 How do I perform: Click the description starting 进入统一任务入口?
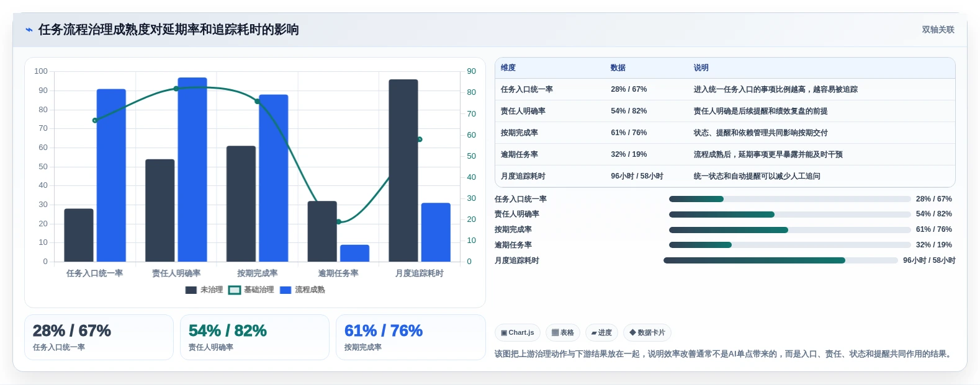coord(776,89)
